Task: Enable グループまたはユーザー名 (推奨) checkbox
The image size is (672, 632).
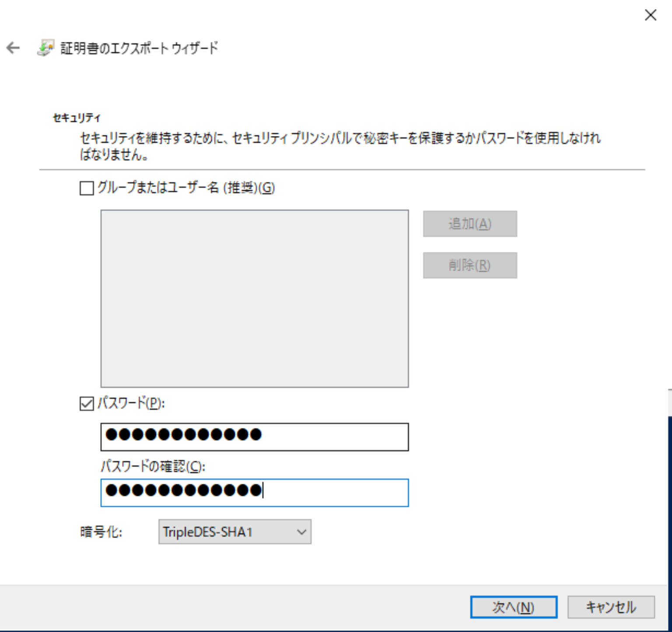Action: coord(86,189)
